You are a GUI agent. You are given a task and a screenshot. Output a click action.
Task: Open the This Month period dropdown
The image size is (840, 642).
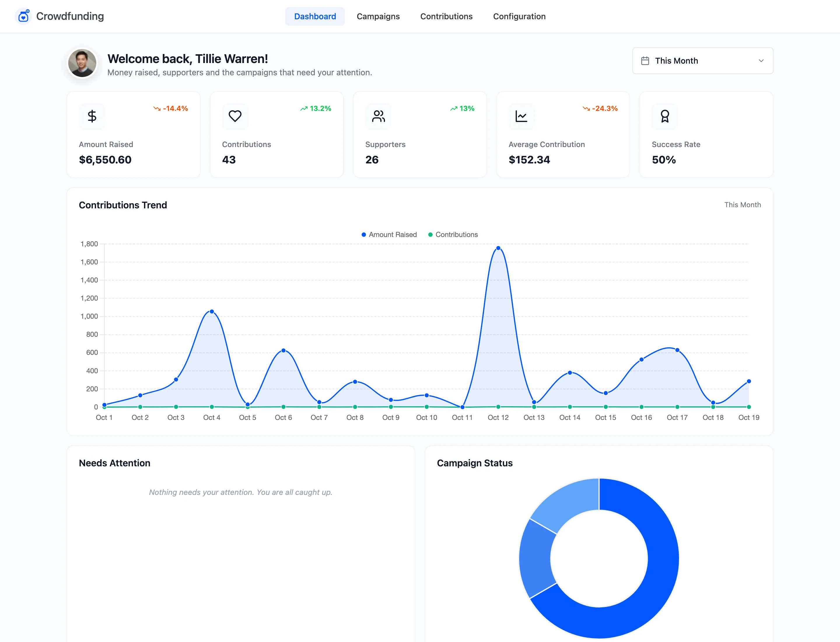pyautogui.click(x=703, y=61)
